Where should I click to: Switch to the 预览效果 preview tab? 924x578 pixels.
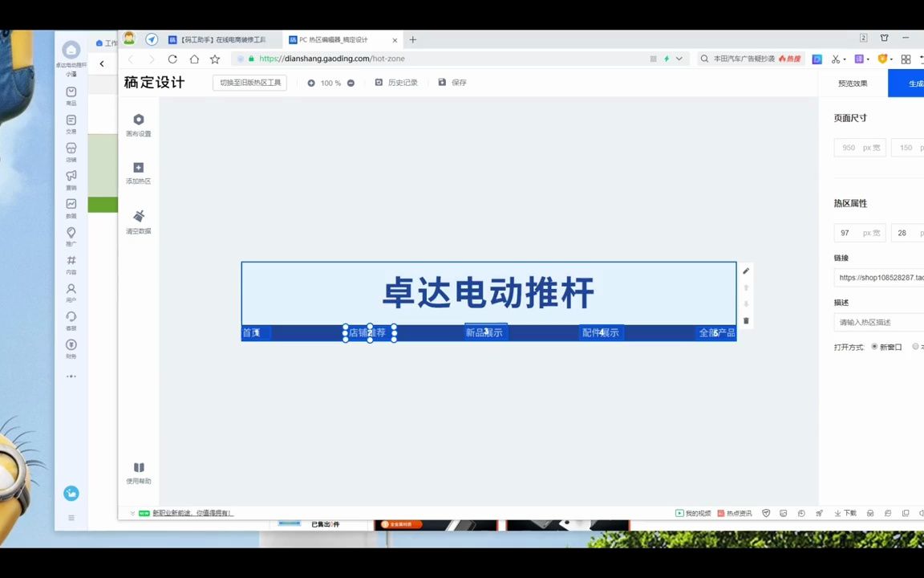[853, 83]
